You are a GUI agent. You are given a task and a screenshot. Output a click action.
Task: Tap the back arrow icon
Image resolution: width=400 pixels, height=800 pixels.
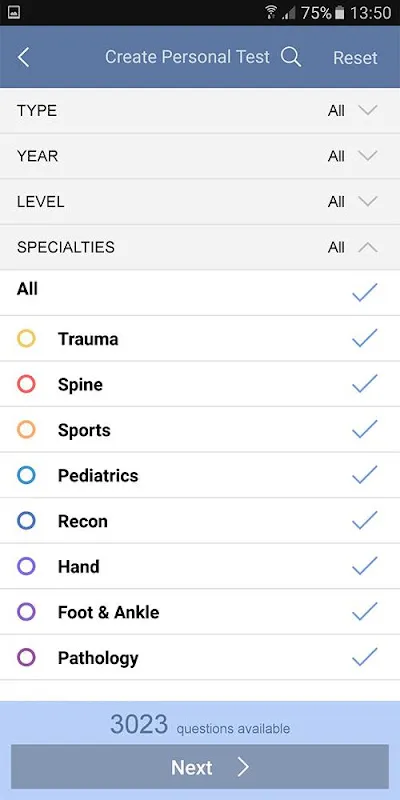point(23,58)
